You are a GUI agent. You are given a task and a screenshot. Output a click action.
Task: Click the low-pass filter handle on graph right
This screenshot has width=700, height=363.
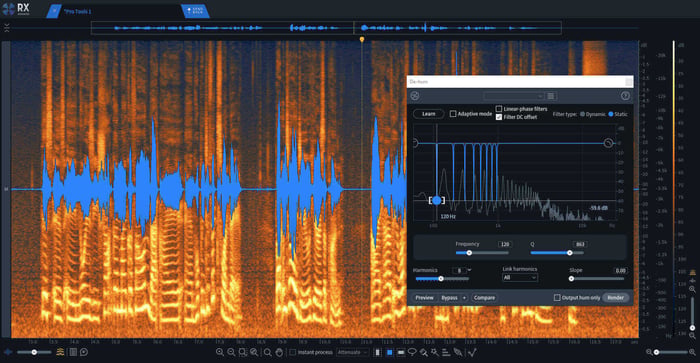608,143
